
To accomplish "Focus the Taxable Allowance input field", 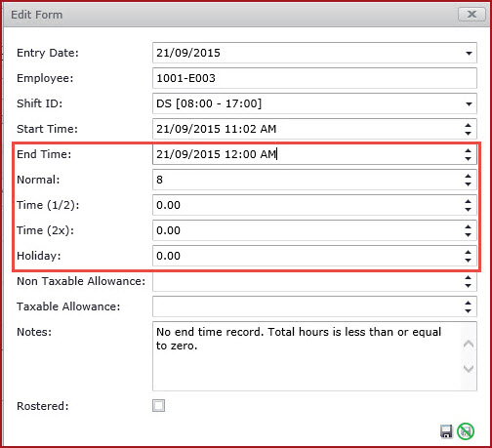I will coord(307,306).
